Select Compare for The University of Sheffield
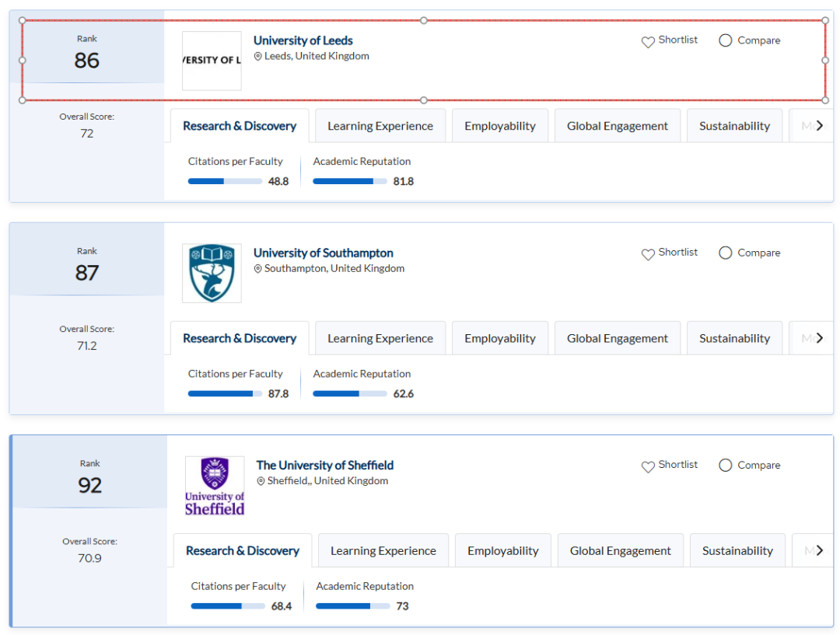Viewport: 840px width, 635px height. click(726, 466)
